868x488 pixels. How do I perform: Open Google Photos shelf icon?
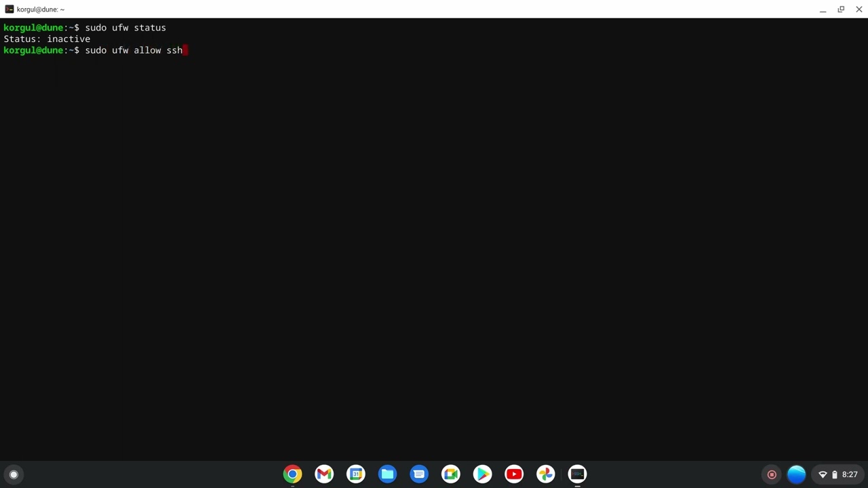(x=546, y=474)
